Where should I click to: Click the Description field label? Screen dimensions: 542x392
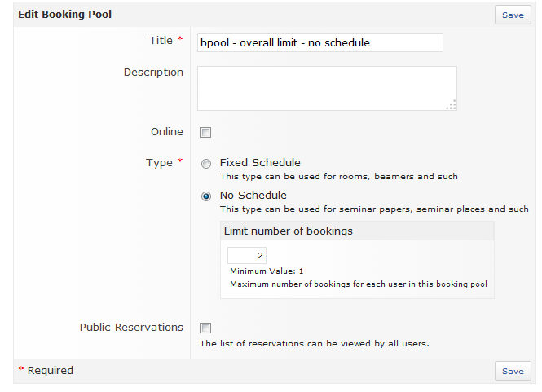153,73
